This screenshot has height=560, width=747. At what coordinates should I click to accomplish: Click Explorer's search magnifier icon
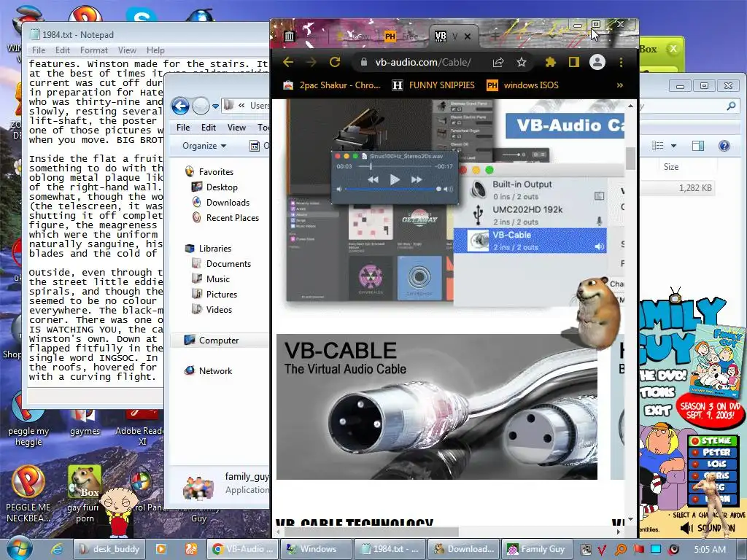(x=731, y=106)
